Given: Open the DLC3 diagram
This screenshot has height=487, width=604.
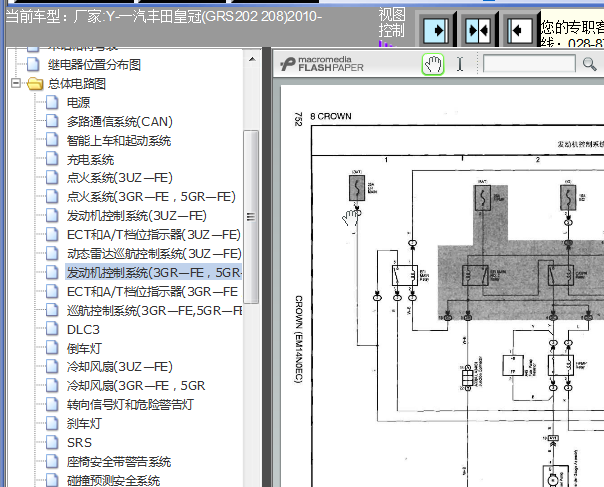Looking at the screenshot, I should (x=83, y=330).
